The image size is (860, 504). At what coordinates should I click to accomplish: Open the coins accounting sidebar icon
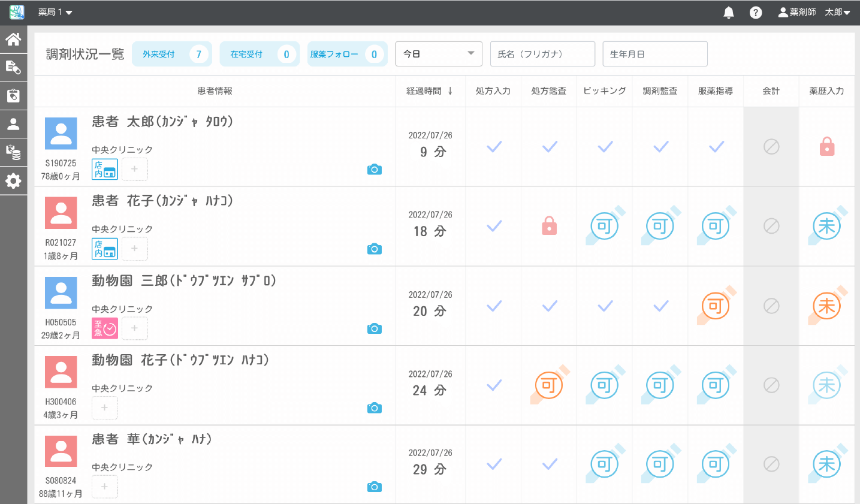pyautogui.click(x=13, y=152)
